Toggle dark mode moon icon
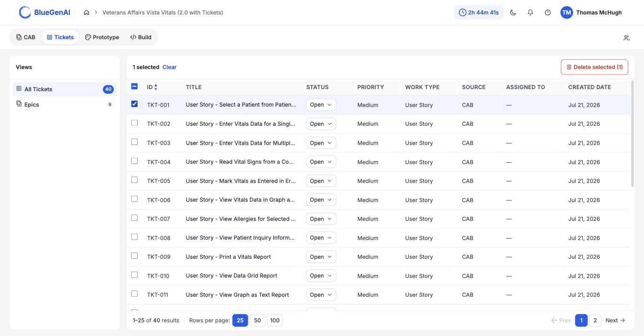Viewport: 644px width, 336px height. pos(513,12)
